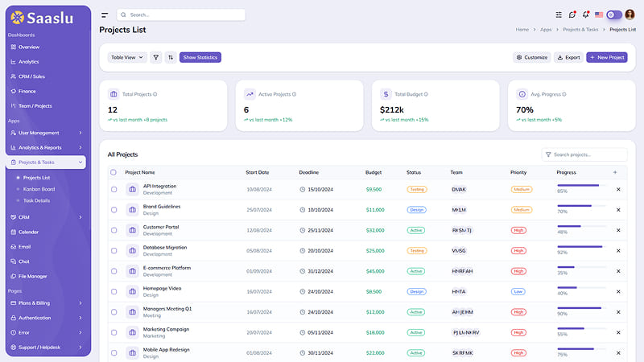Click the hamburger menu collapse icon

tap(105, 15)
